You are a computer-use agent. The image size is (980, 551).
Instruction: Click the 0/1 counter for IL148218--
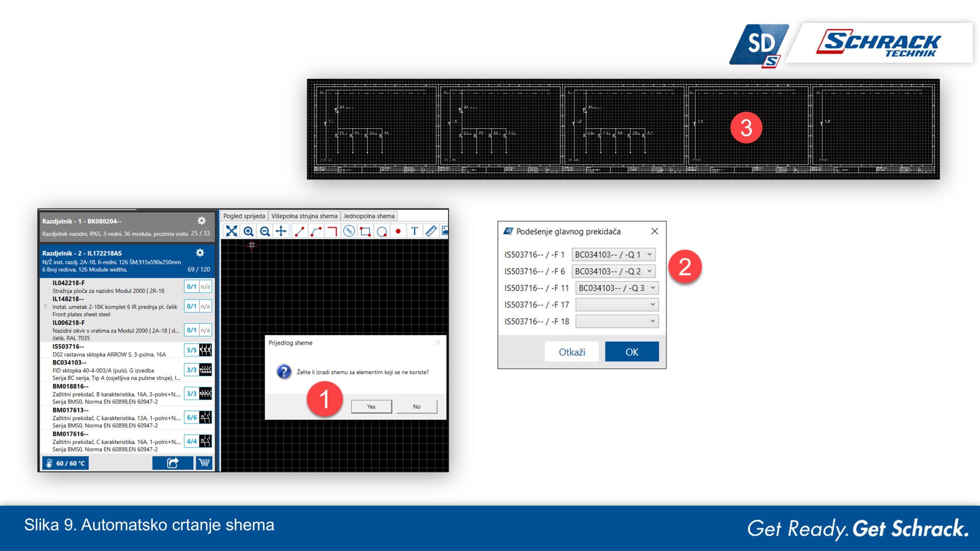point(191,306)
